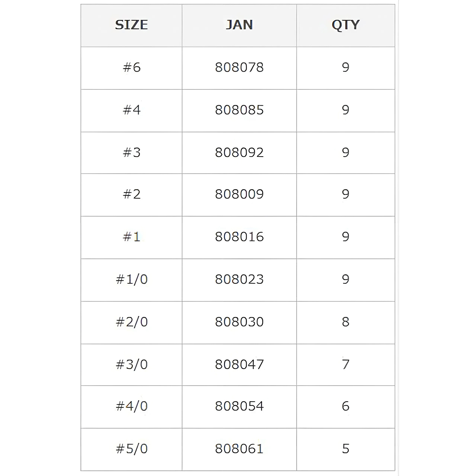Click the QTY column header
The width and height of the screenshot is (476, 476).
[345, 25]
